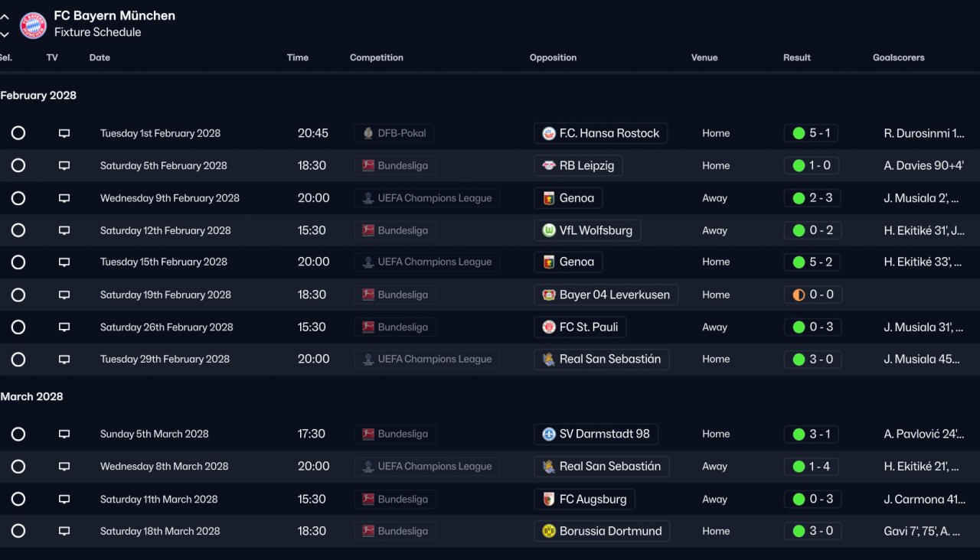Open the Borussia Dortmund opposition button

point(602,531)
